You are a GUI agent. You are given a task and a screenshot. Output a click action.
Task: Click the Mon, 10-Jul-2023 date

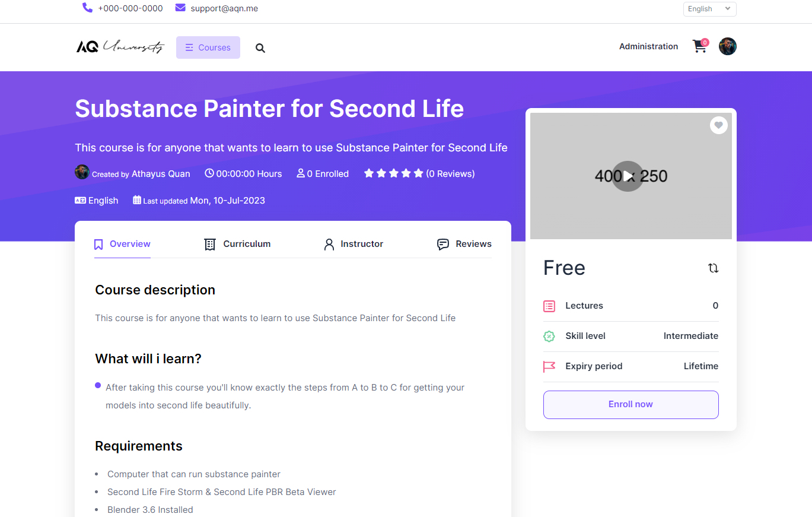click(x=227, y=201)
